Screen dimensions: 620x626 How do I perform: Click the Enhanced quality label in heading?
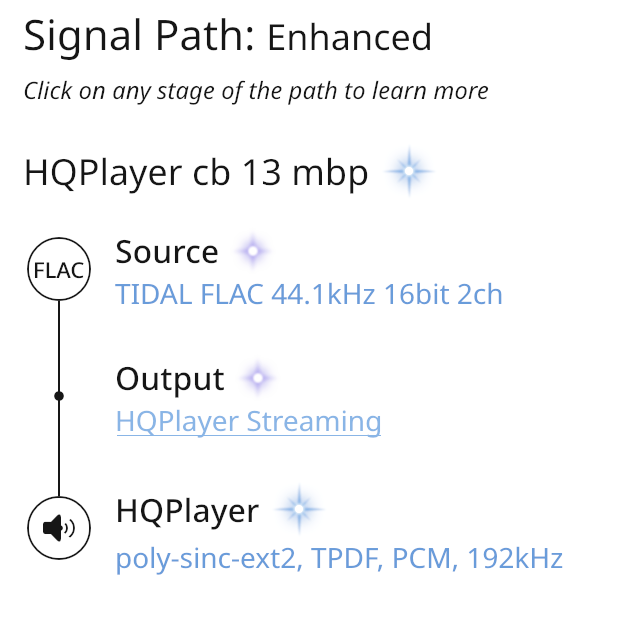click(x=350, y=38)
